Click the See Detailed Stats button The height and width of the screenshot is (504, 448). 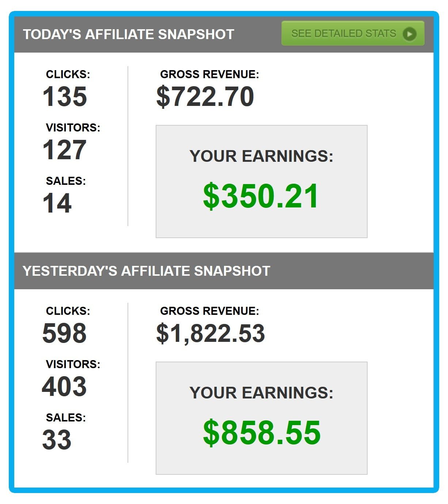click(x=353, y=33)
